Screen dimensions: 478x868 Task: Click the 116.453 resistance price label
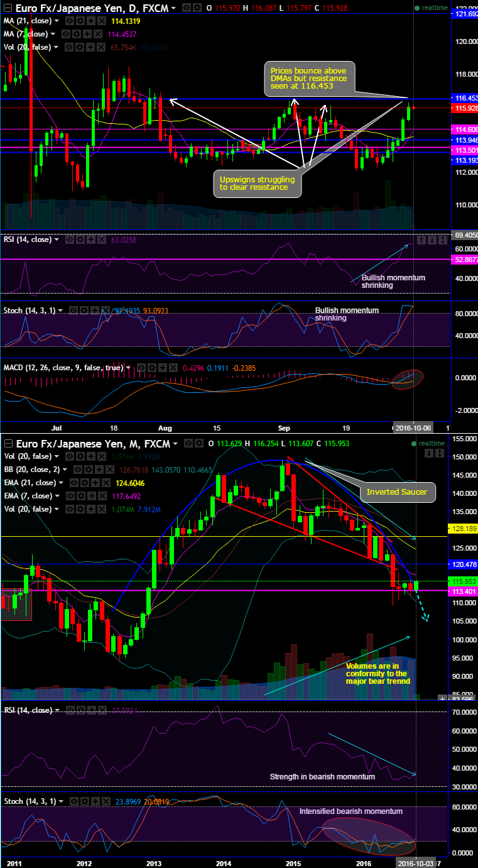(465, 98)
